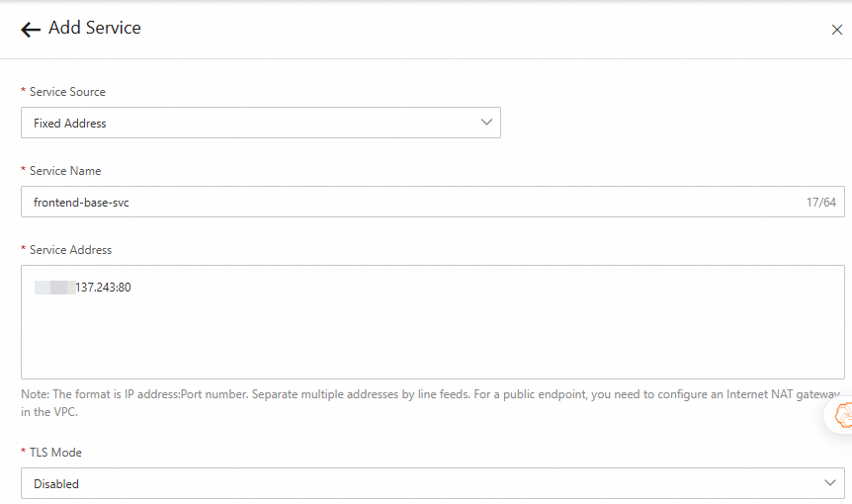852x504 pixels.
Task: Click the back arrow beside Add Service
Action: (x=31, y=30)
